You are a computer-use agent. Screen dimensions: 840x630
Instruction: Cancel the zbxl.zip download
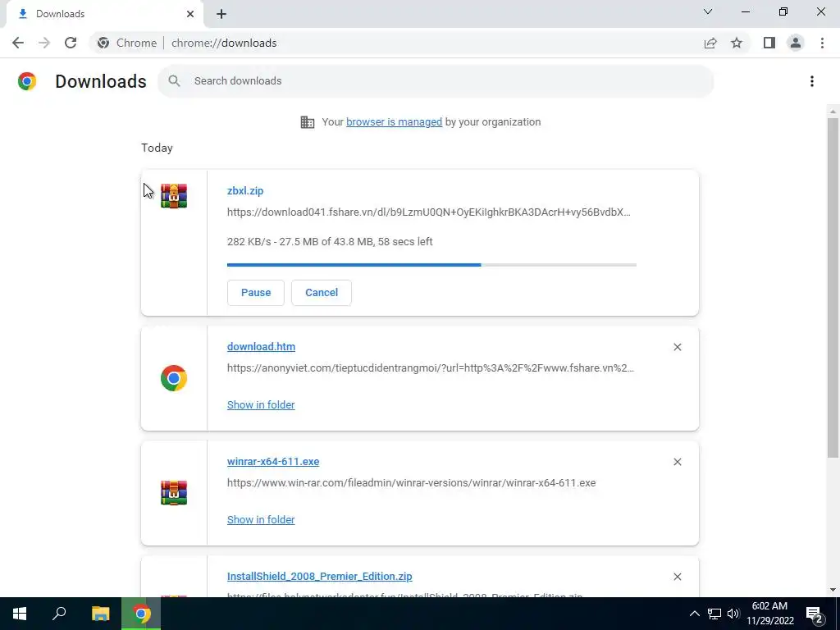322,293
